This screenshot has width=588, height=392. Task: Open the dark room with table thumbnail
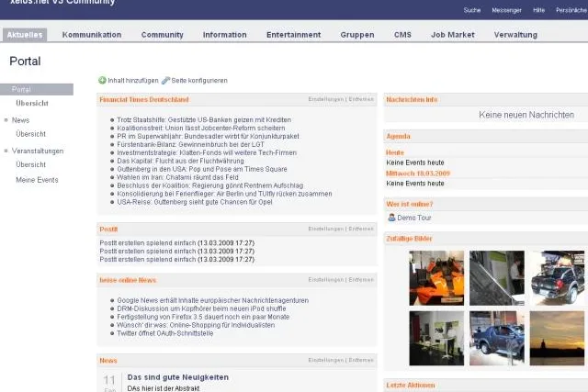pyautogui.click(x=436, y=338)
